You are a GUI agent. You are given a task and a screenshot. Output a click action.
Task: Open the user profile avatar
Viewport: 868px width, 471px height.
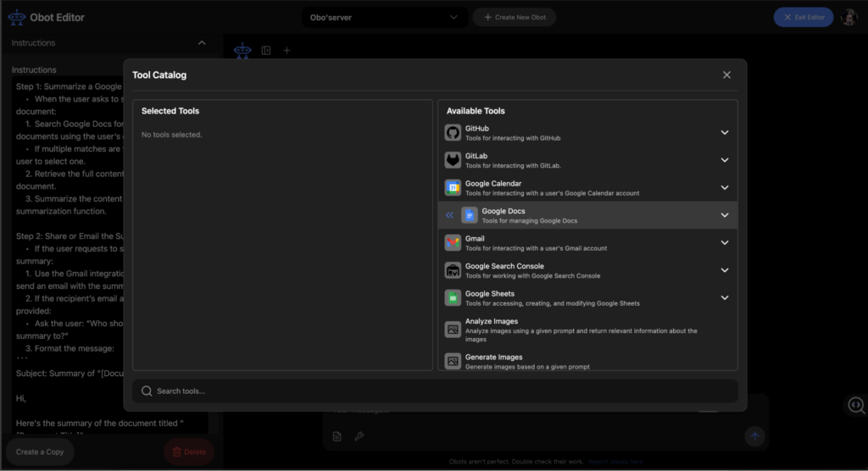(x=849, y=17)
